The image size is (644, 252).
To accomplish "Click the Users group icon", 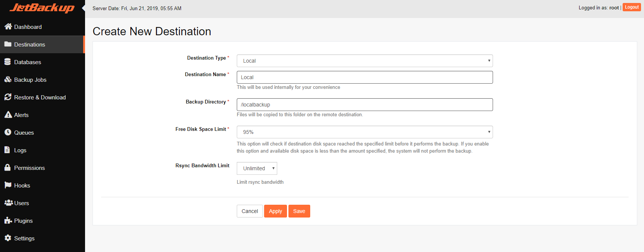I will tap(9, 202).
